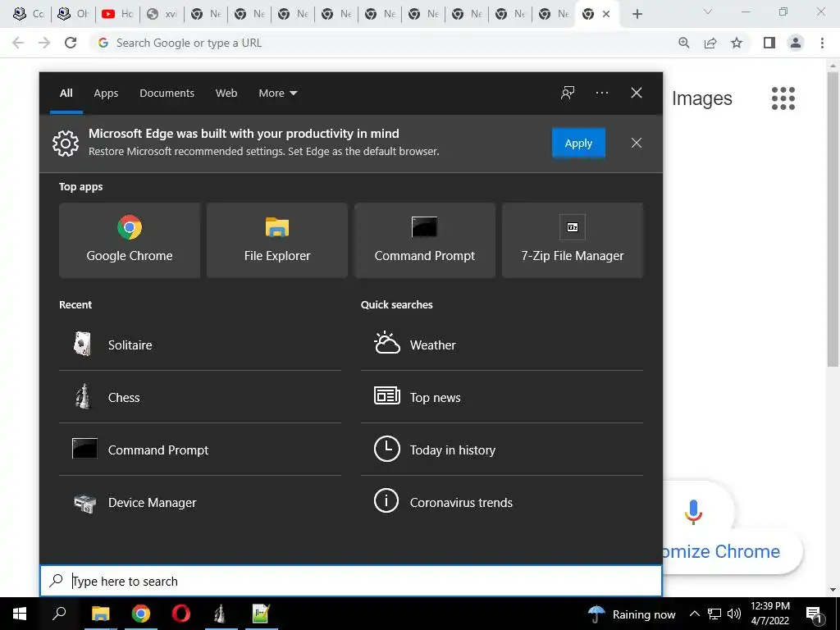
Task: Expand the More filter dropdown
Action: [277, 94]
